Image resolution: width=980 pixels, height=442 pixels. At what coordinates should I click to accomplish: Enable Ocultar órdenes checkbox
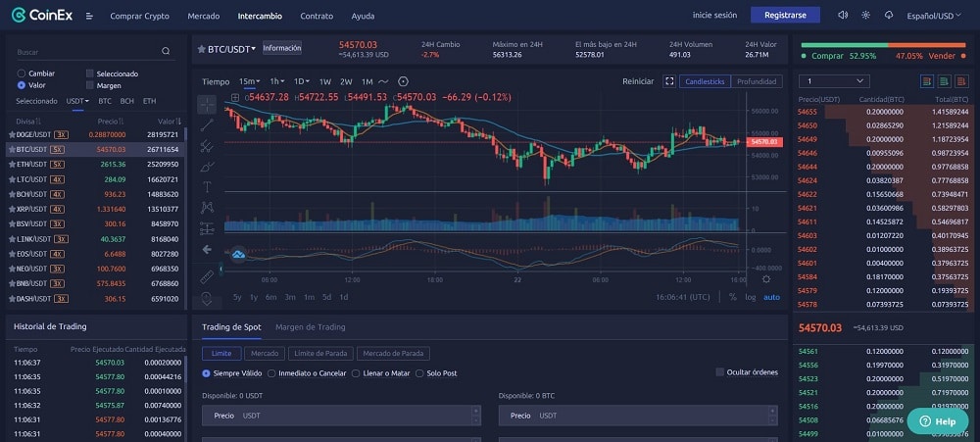point(720,372)
